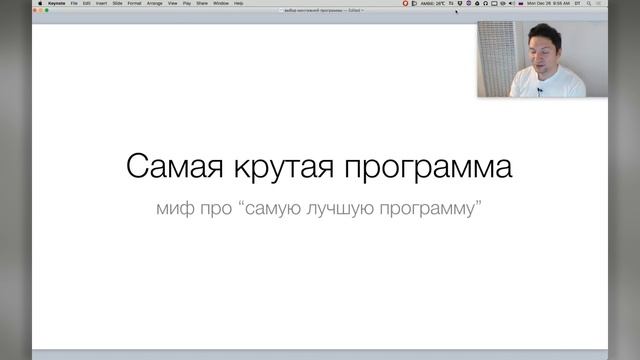Zoom the window with green button
Image resolution: width=640 pixels, height=360 pixels.
(47, 10)
